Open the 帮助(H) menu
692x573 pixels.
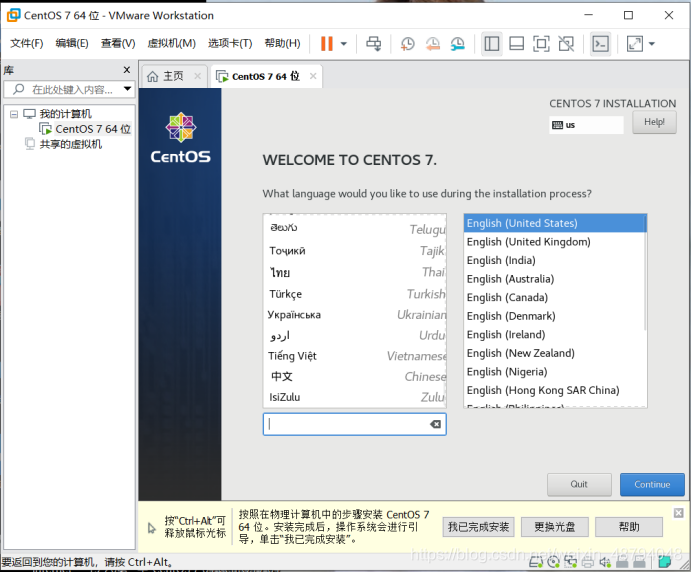282,43
